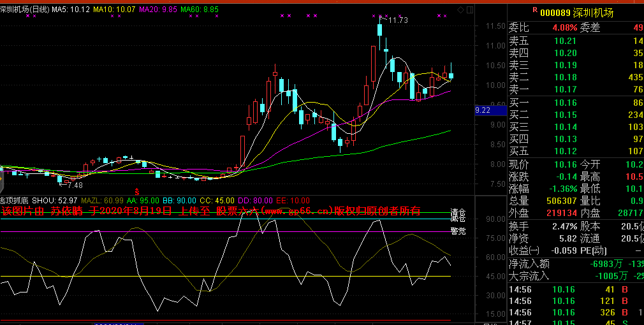This screenshot has width=644, height=325.
Task: Select the MAZL: 60.99 value
Action: (102, 201)
